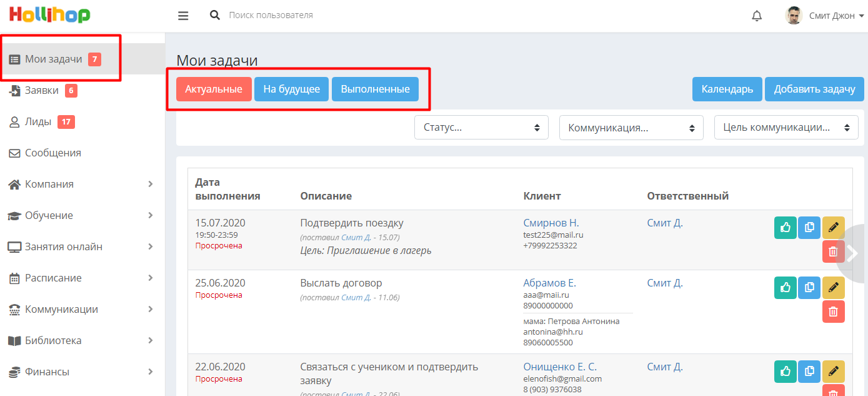Click the Сообщения envelope icon

tap(14, 153)
